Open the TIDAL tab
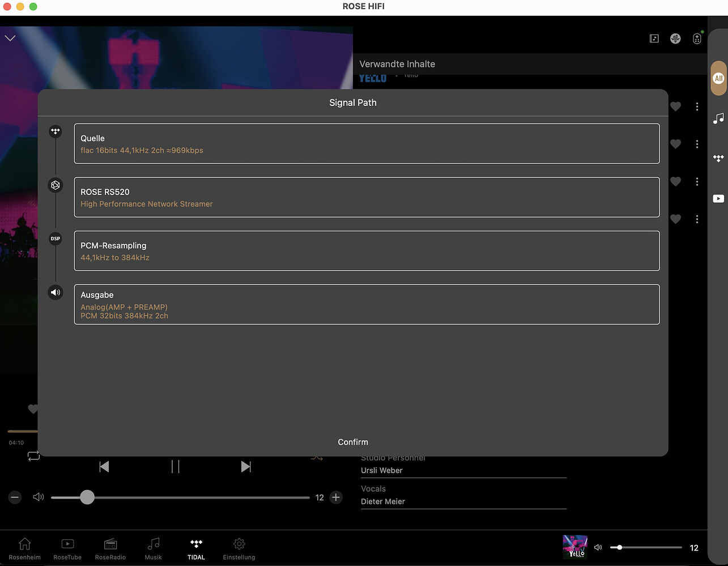 [x=196, y=549]
